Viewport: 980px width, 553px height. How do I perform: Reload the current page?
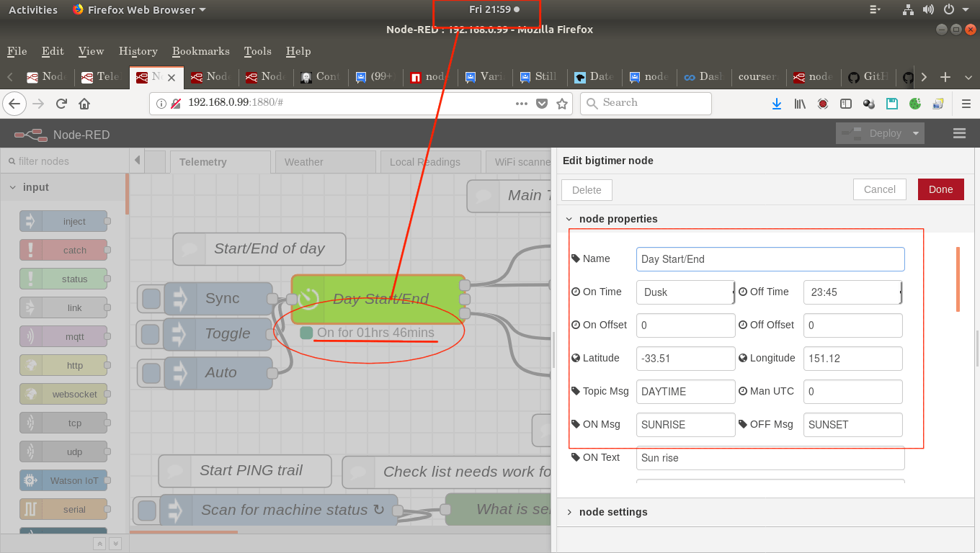pos(61,104)
